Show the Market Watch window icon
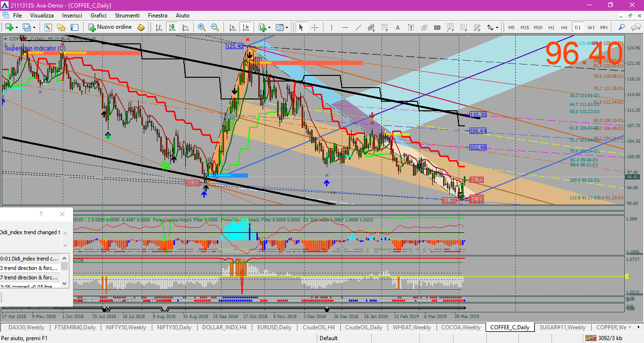 (48, 27)
